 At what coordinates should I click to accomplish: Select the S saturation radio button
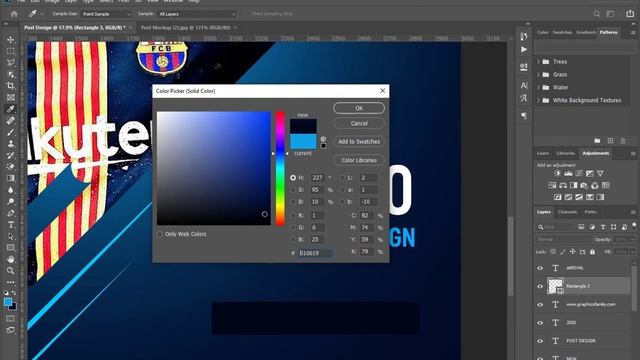[293, 190]
